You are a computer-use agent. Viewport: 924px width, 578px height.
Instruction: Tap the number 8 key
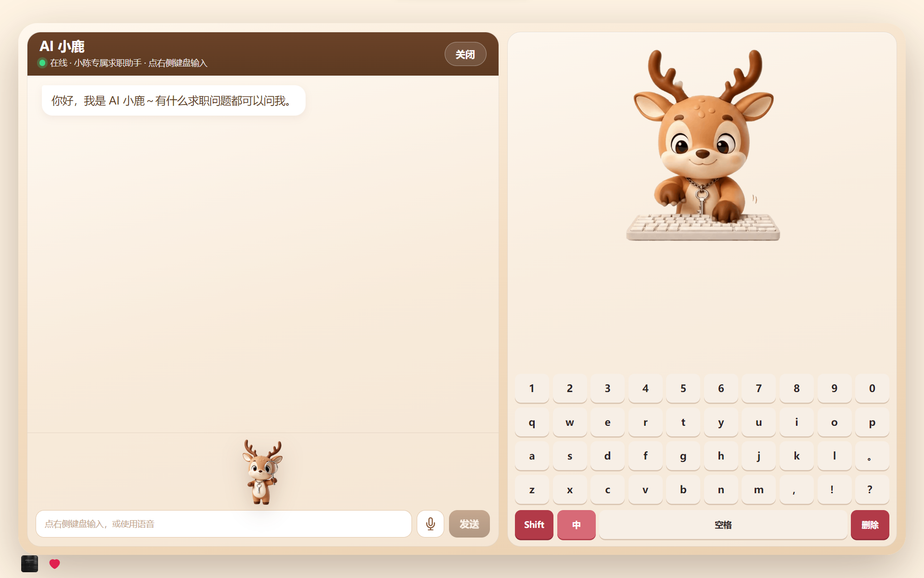796,388
